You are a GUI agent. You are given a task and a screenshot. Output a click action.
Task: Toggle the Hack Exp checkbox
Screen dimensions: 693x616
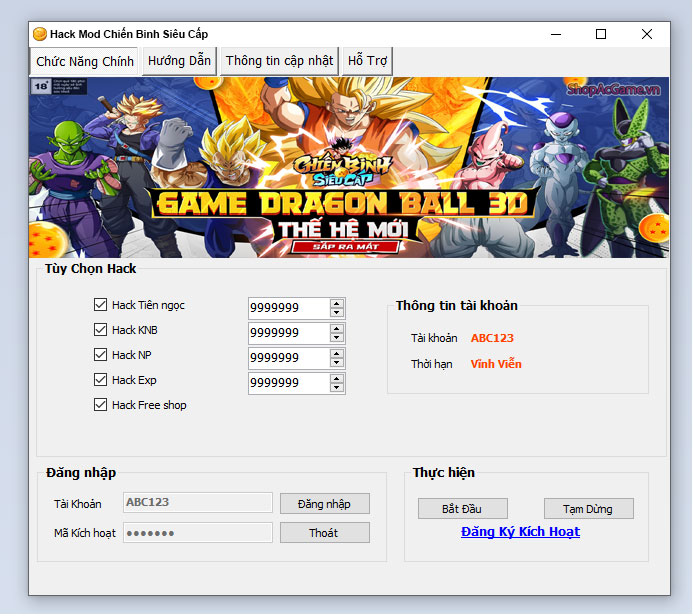pyautogui.click(x=100, y=380)
